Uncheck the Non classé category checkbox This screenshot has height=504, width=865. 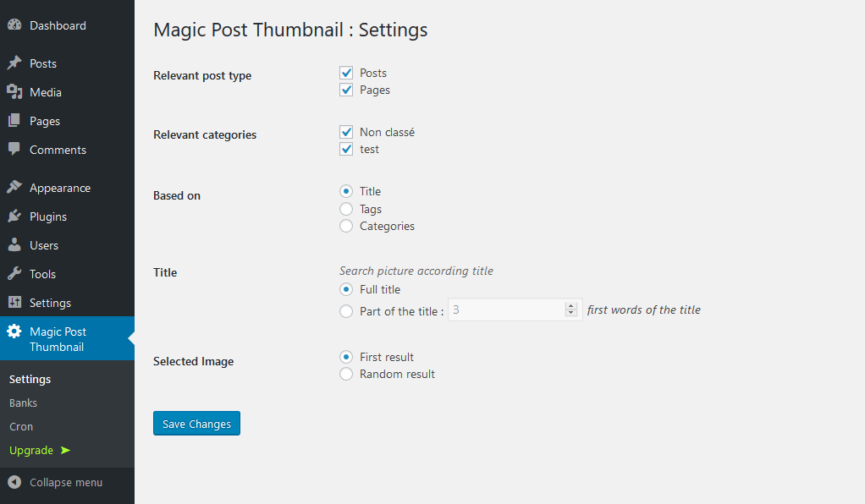346,132
